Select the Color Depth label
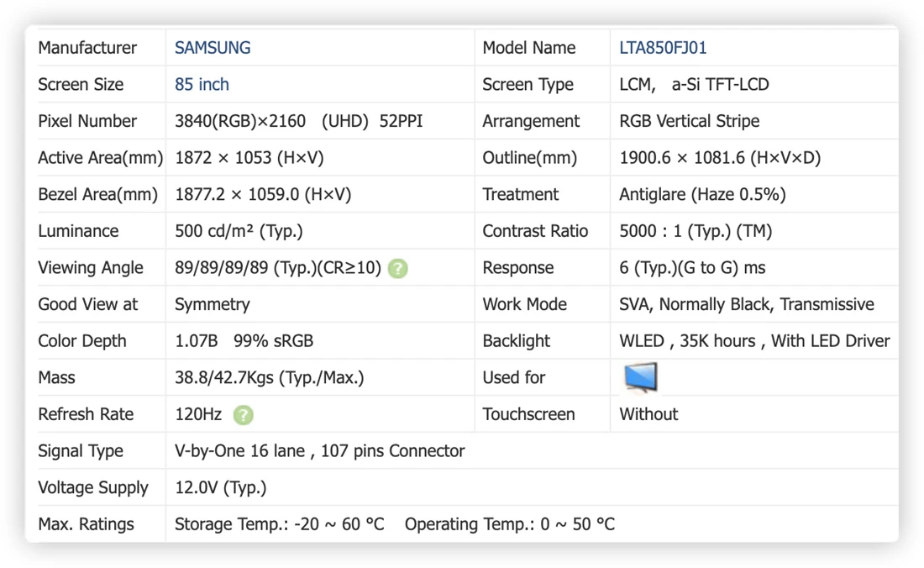Screen dimensions: 924x568 (82, 341)
